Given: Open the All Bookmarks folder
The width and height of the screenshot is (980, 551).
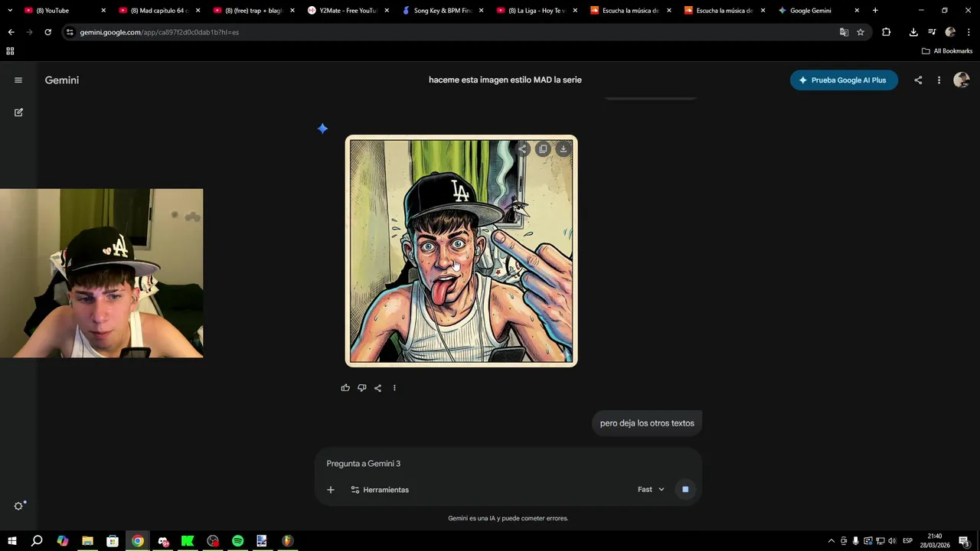Looking at the screenshot, I should pyautogui.click(x=947, y=51).
